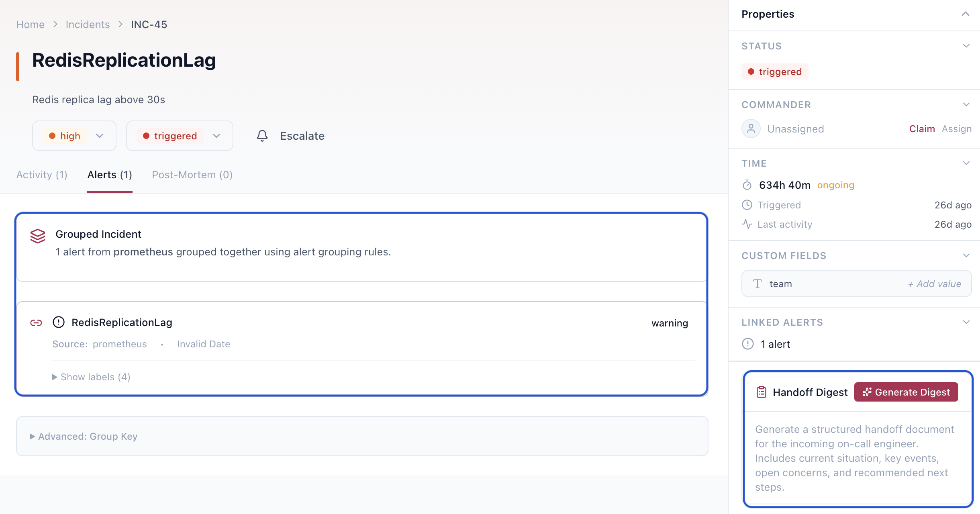Click the Grouped Incident layers icon
The height and width of the screenshot is (514, 980).
click(38, 236)
